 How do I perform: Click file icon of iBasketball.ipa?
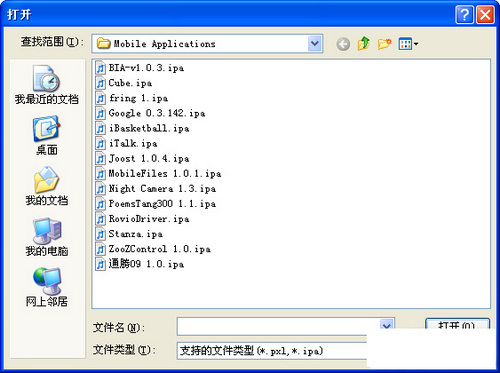(x=100, y=128)
